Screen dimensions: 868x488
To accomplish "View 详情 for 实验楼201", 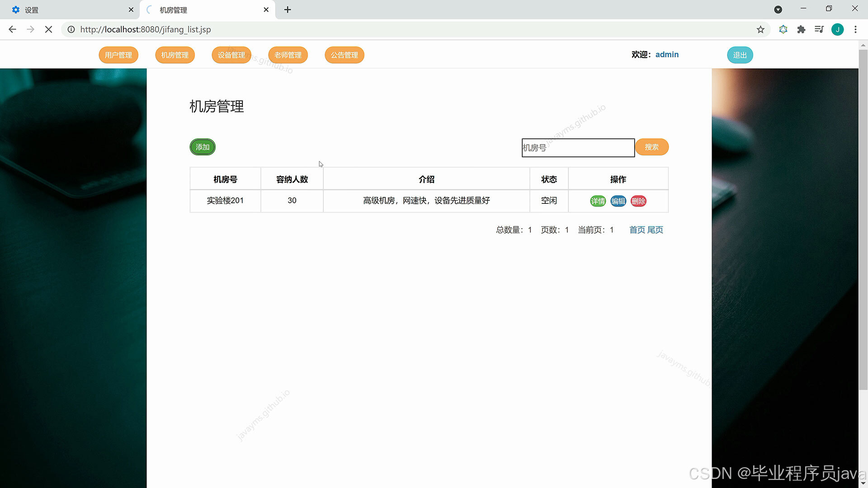I will (598, 201).
